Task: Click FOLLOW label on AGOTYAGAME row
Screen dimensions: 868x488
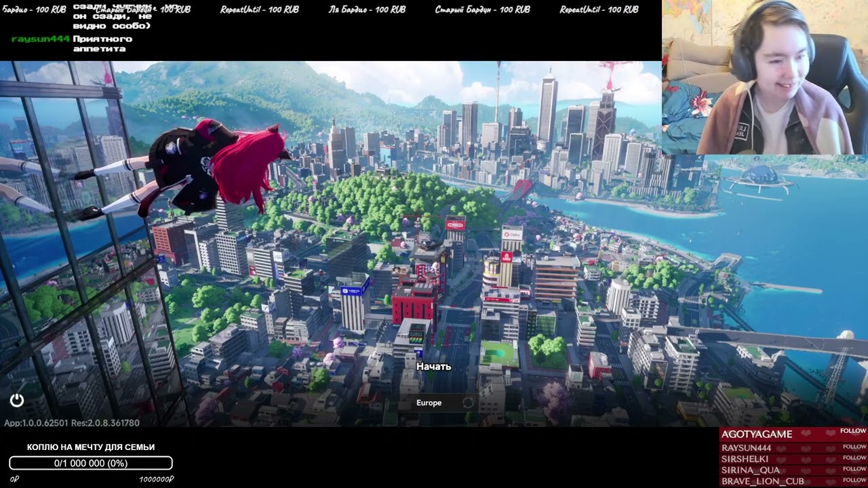Action: tap(853, 431)
